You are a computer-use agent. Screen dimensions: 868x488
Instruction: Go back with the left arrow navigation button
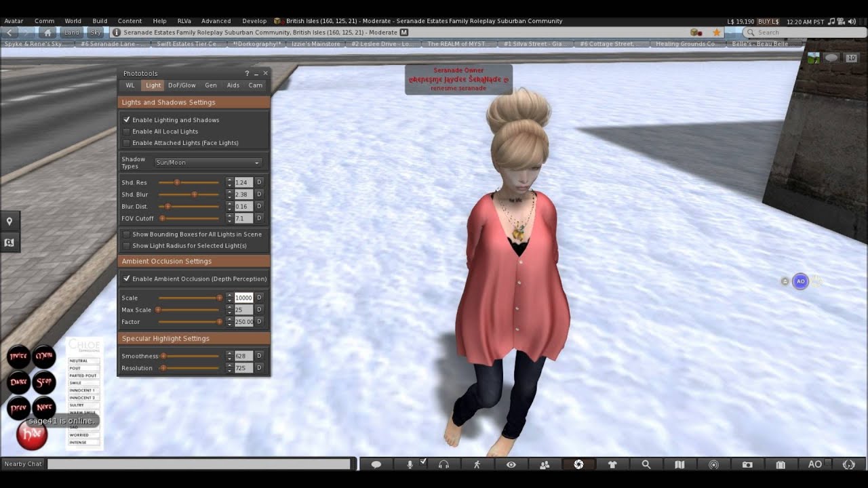(x=9, y=33)
